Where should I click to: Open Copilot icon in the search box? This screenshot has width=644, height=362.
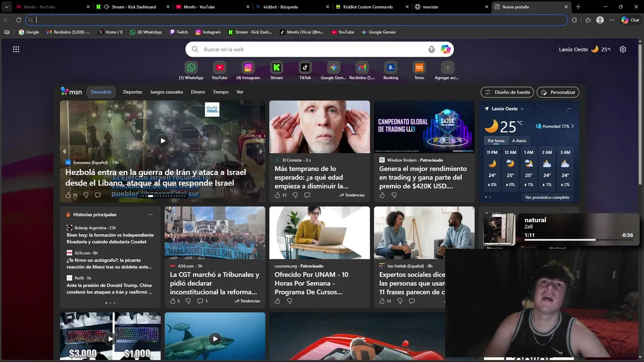coord(445,49)
